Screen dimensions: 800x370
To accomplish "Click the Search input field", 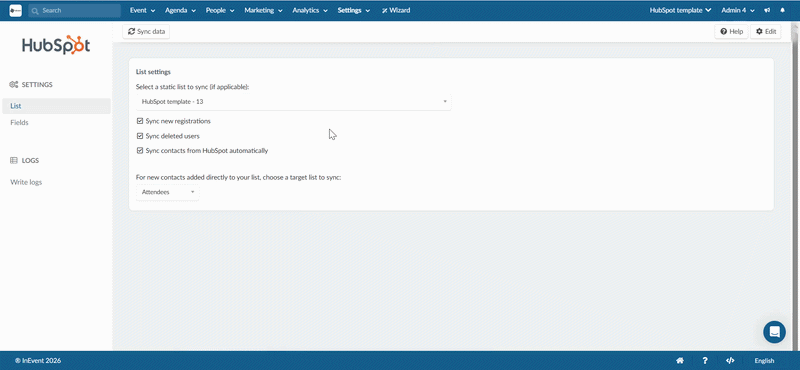I will click(x=75, y=10).
